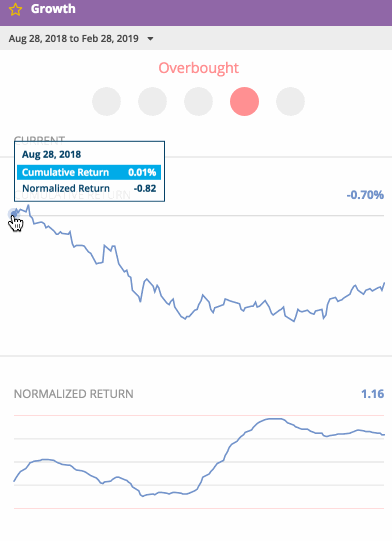Click the yellow star favorite icon
This screenshot has width=392, height=541.
(15, 10)
